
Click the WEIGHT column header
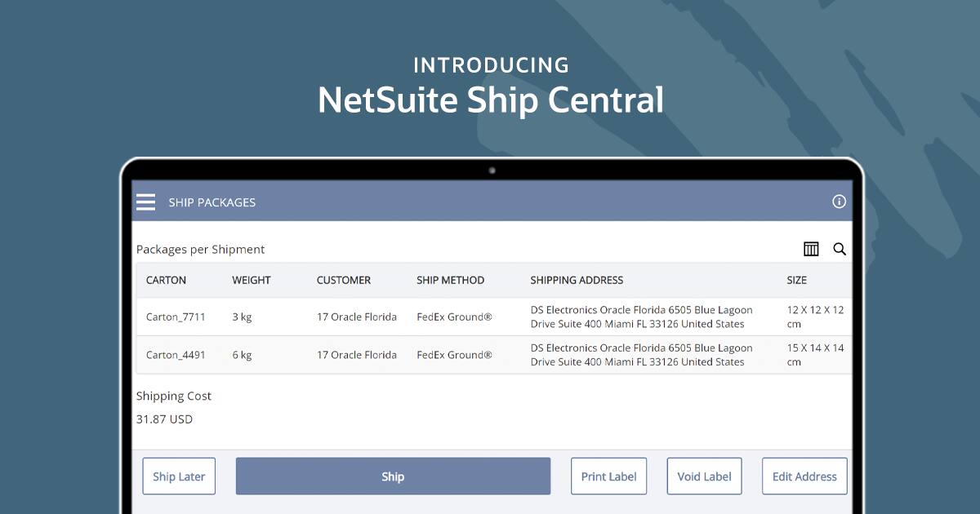coord(251,280)
